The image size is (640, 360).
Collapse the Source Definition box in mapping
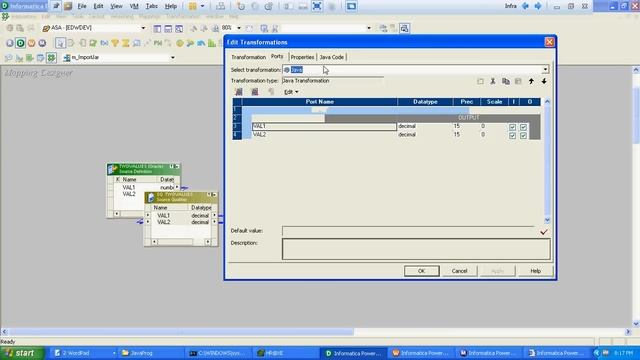tap(171, 167)
